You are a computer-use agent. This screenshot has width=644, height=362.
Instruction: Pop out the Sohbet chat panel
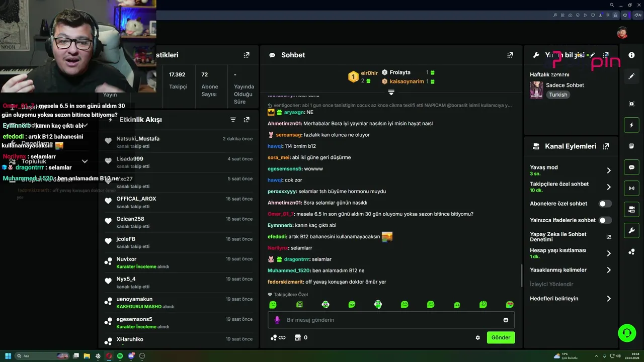point(510,55)
